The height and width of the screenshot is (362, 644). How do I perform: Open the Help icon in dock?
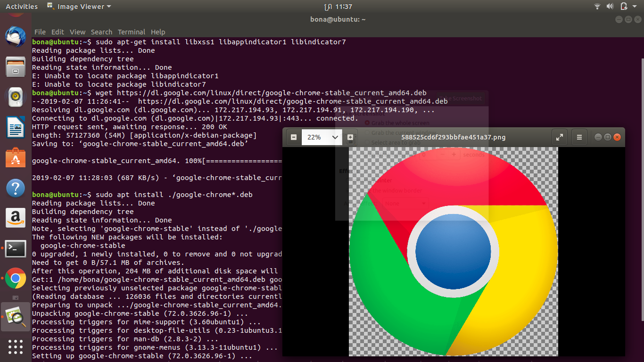pos(16,188)
